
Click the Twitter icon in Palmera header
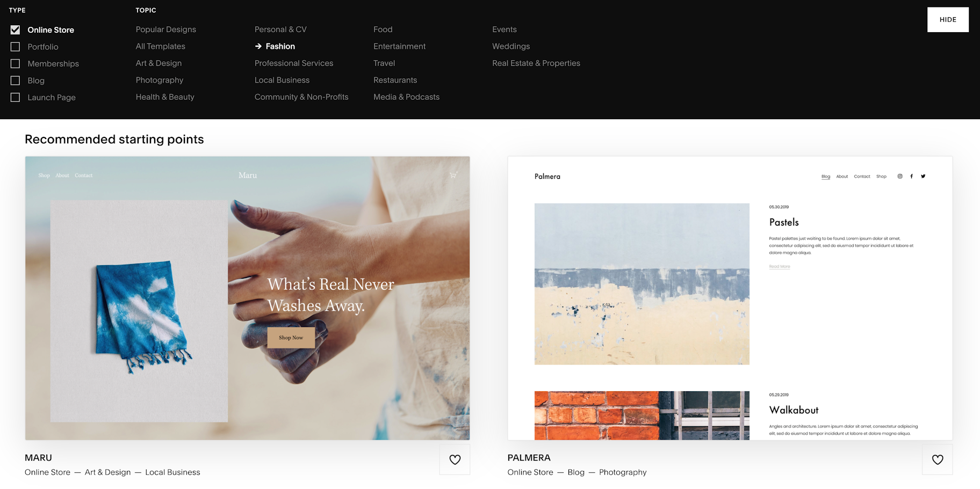coord(923,176)
